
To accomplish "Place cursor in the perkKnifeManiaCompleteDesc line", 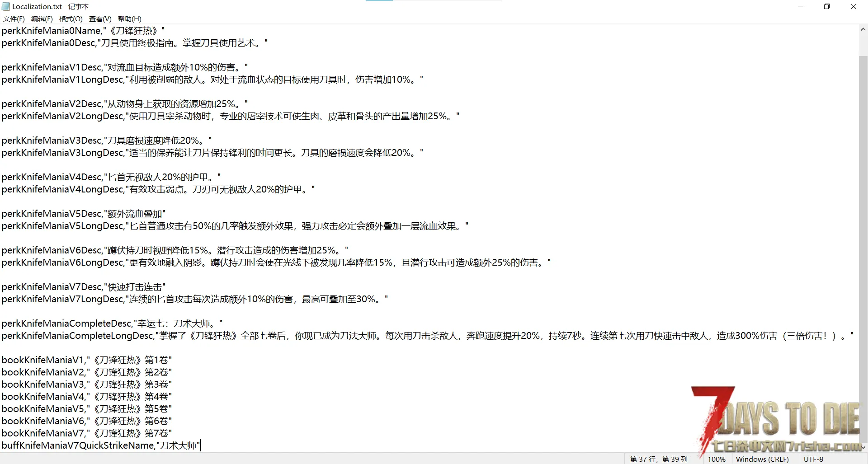I will pyautogui.click(x=111, y=323).
